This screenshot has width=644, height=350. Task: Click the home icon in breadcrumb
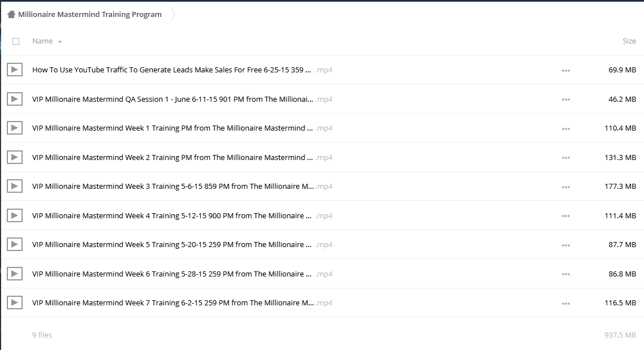click(11, 14)
